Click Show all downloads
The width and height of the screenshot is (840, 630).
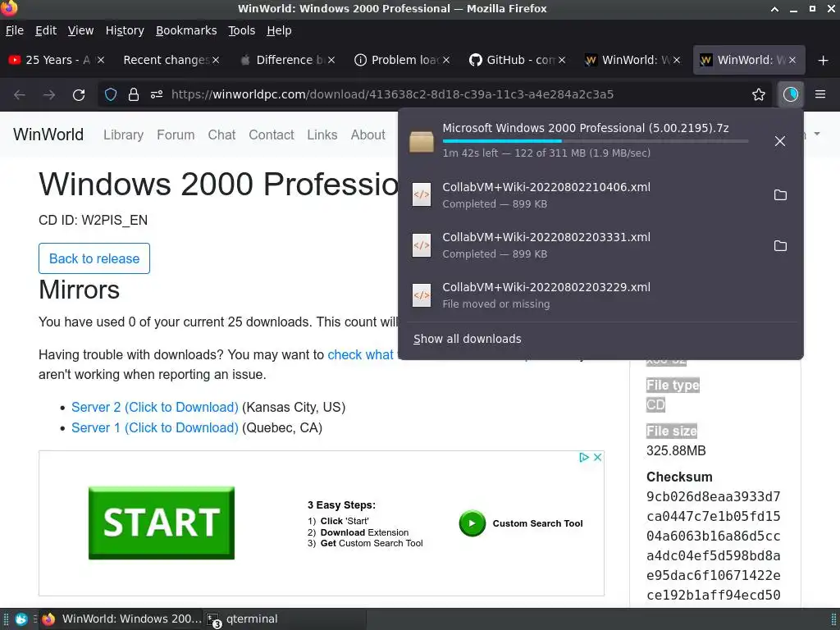point(467,339)
